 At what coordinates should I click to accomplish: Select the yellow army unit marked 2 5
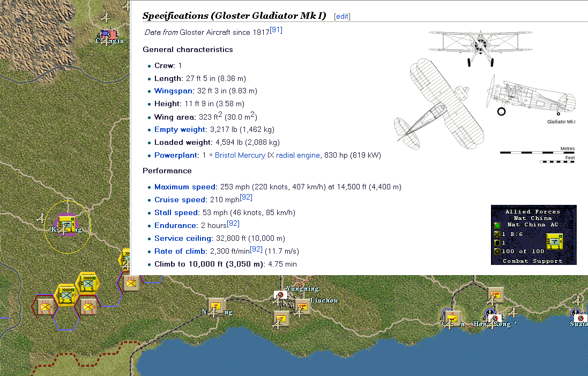coord(67,294)
